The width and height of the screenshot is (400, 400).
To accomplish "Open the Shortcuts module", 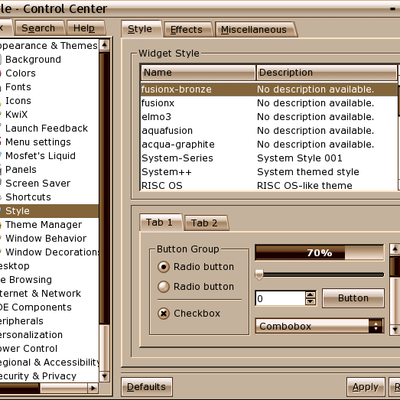I will [x=28, y=197].
